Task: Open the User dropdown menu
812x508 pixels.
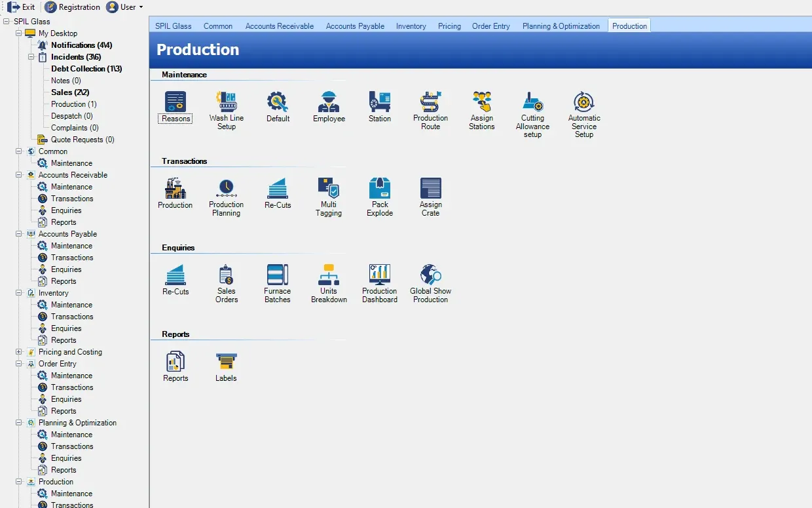Action: coord(124,7)
